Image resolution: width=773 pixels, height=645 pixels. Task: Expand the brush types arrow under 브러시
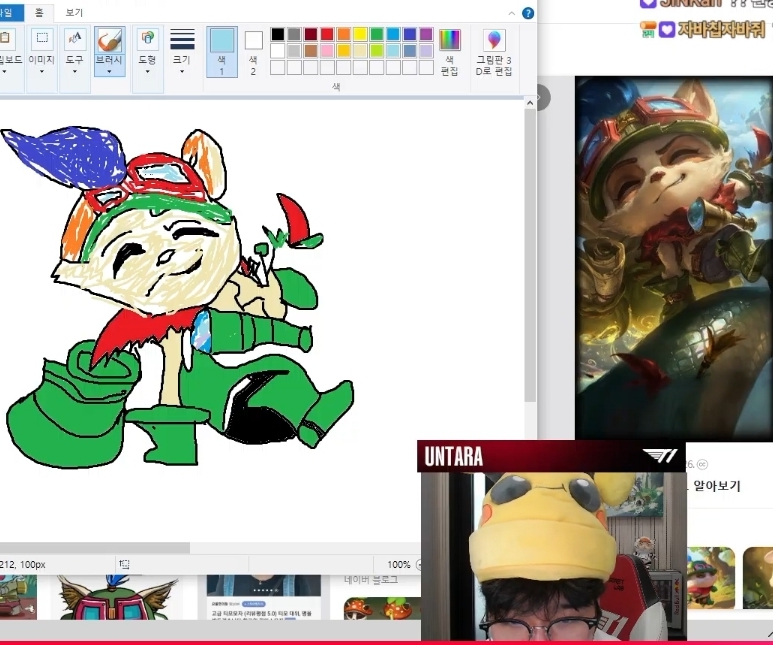click(109, 71)
